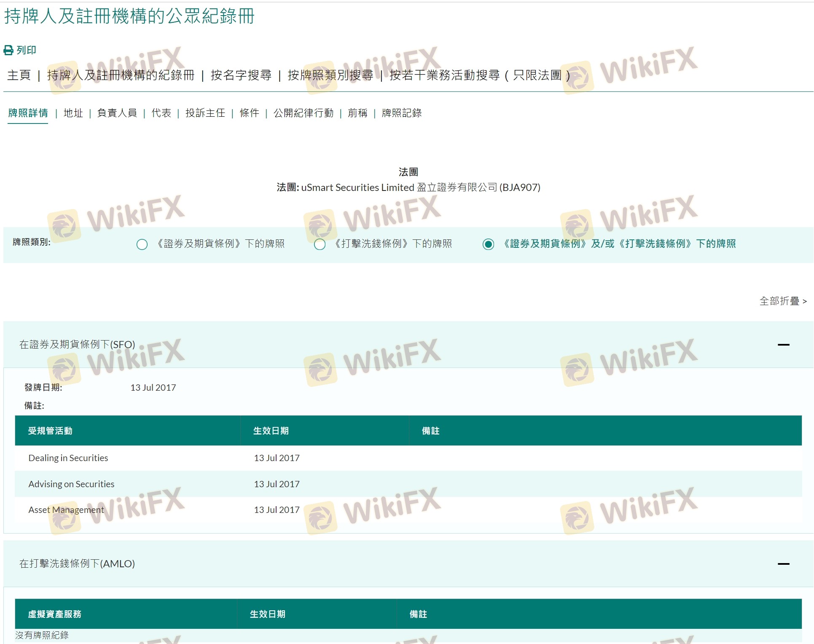Switch to the 代表 tab
This screenshot has width=814, height=644.
(161, 113)
